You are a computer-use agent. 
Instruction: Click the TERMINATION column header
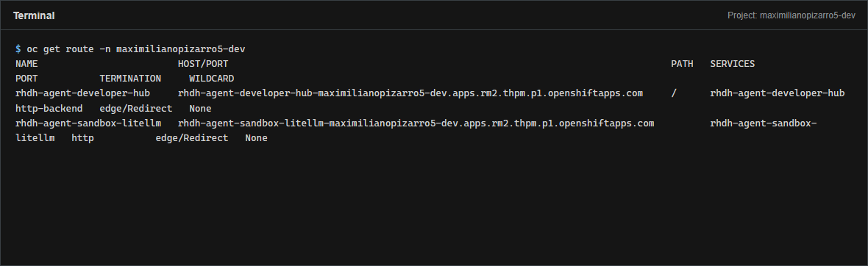(x=130, y=79)
